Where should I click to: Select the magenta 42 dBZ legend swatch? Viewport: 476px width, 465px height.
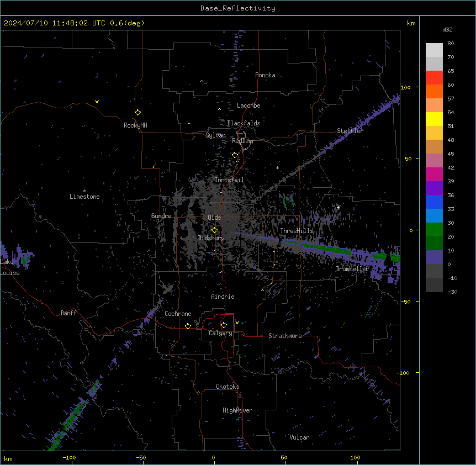[434, 174]
